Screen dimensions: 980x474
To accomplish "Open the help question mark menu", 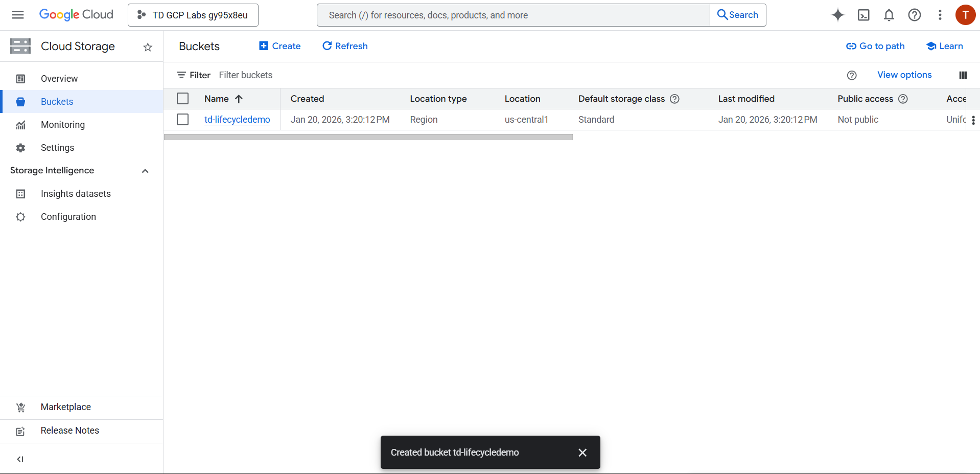I will coord(915,15).
